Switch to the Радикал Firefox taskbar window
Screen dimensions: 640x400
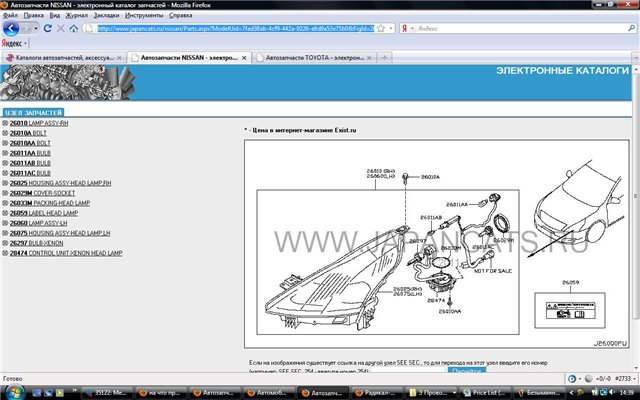pyautogui.click(x=378, y=393)
